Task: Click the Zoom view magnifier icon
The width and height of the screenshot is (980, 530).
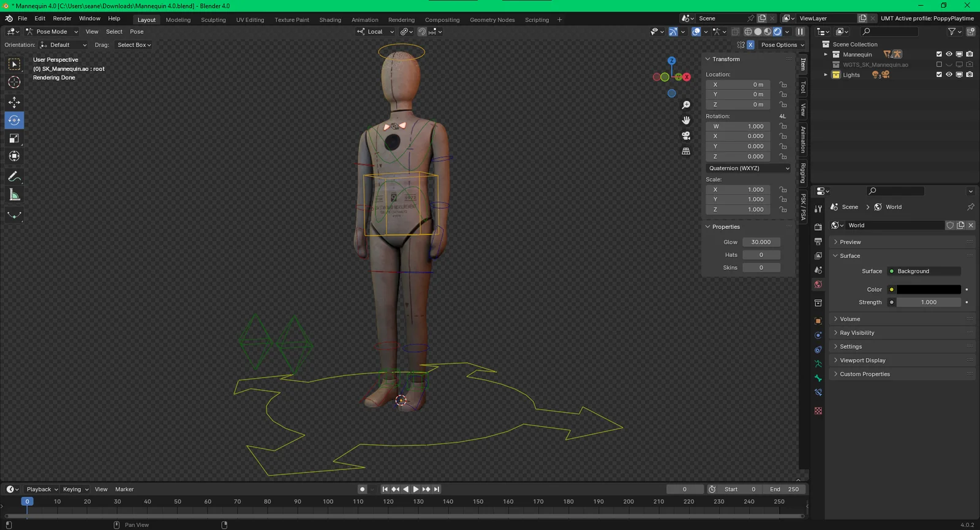Action: point(686,105)
